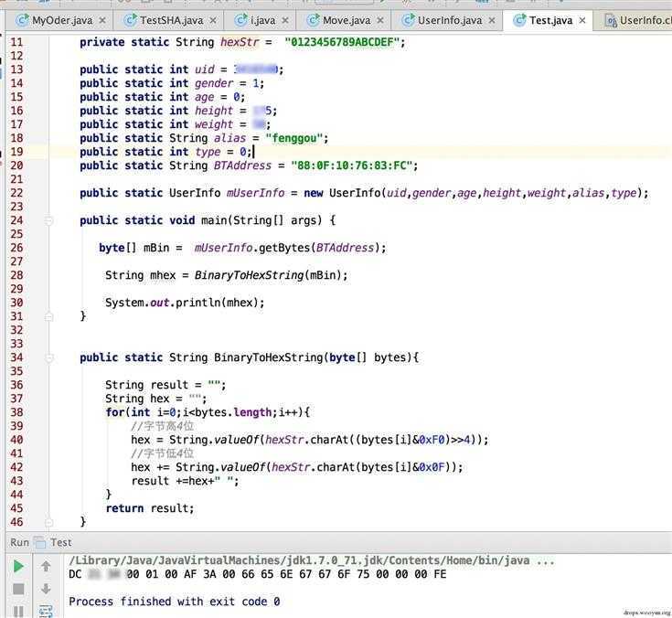The width and height of the screenshot is (672, 618).
Task: Click BinaryToHexString call on line 28
Action: [x=249, y=275]
